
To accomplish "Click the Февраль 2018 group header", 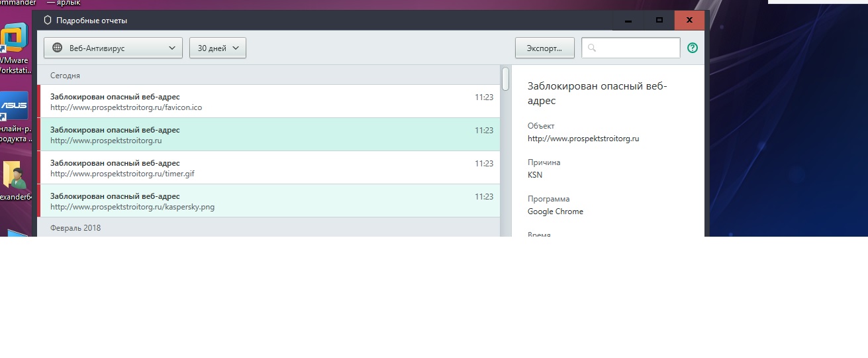I will [x=269, y=227].
